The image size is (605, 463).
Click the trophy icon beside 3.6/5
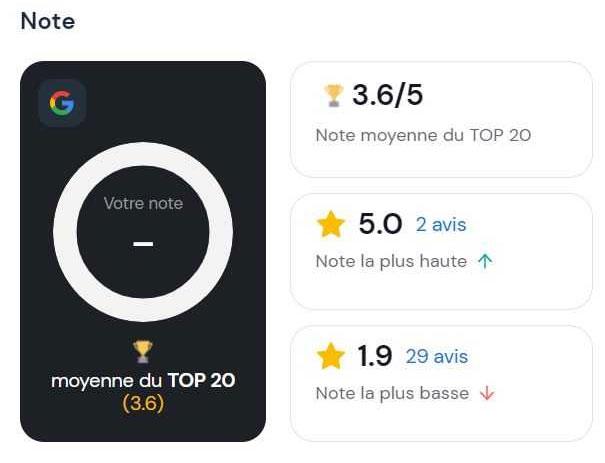pyautogui.click(x=333, y=96)
